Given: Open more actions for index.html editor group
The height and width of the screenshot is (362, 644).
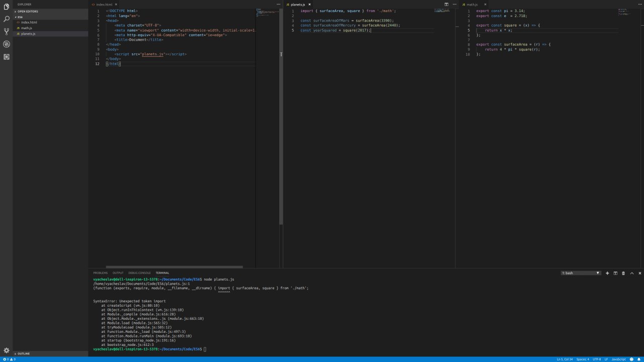Looking at the screenshot, I should (x=278, y=4).
